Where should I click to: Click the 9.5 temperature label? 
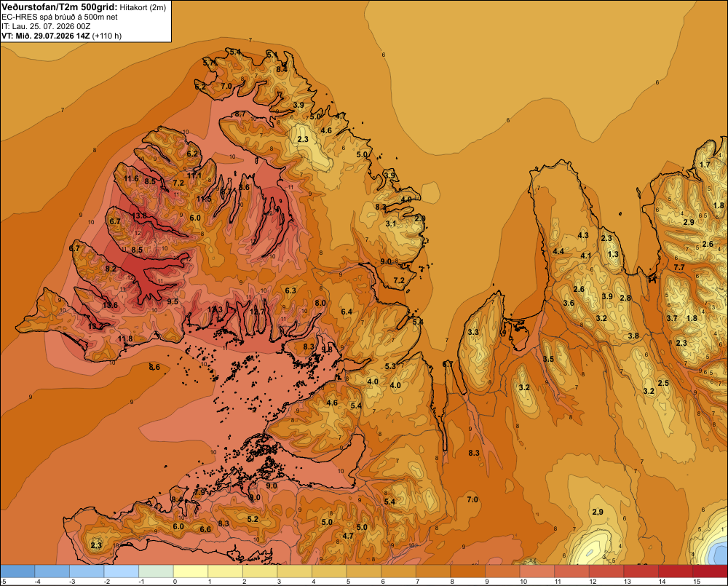[x=173, y=302]
